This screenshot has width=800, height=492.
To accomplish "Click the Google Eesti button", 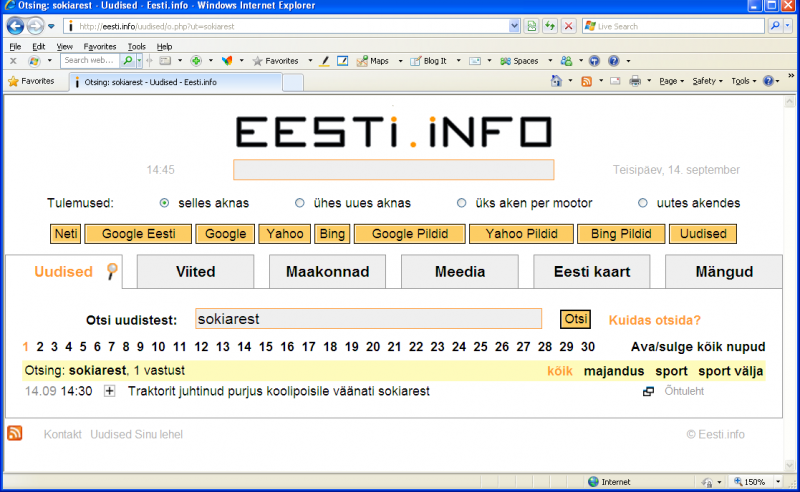I will click(138, 234).
